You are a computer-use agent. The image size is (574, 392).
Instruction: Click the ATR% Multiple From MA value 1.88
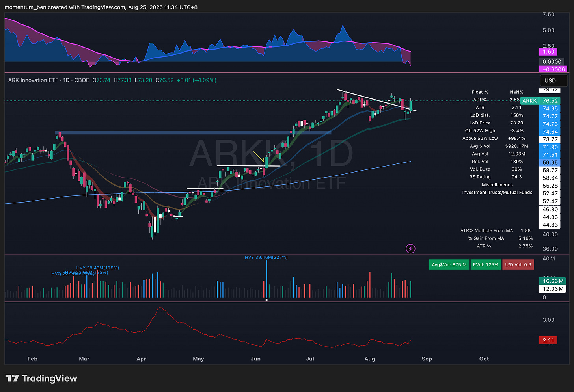pos(526,230)
